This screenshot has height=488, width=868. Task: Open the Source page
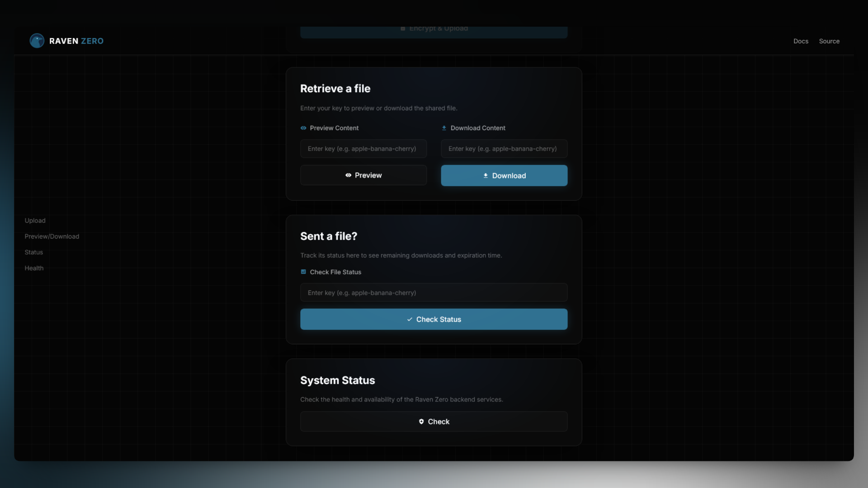(x=830, y=41)
